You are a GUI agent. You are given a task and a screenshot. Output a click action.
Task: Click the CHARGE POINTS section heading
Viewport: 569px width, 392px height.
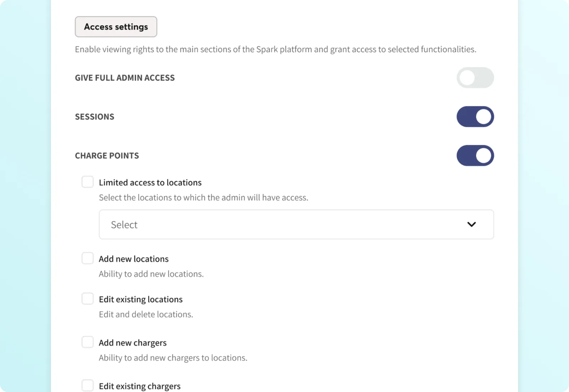[107, 156]
